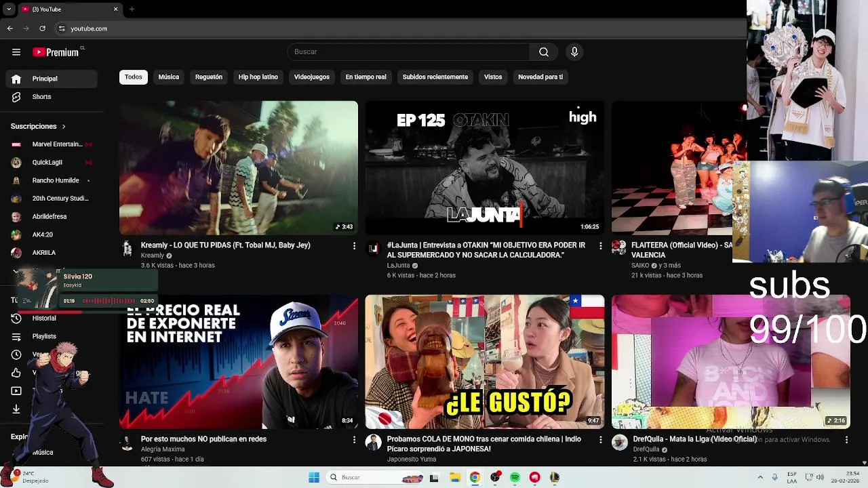Click the search magnifier button
The height and width of the screenshot is (488, 868).
543,52
